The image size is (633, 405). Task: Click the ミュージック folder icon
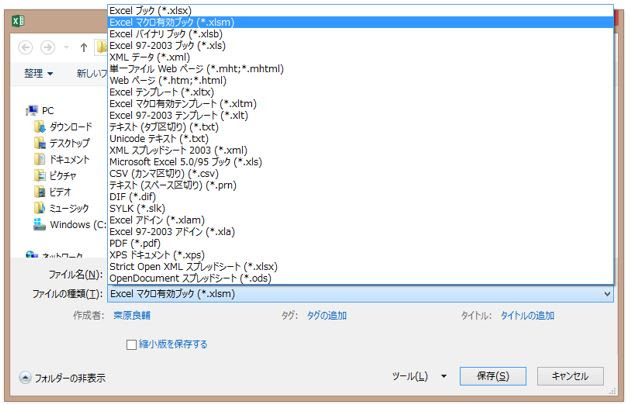click(40, 208)
